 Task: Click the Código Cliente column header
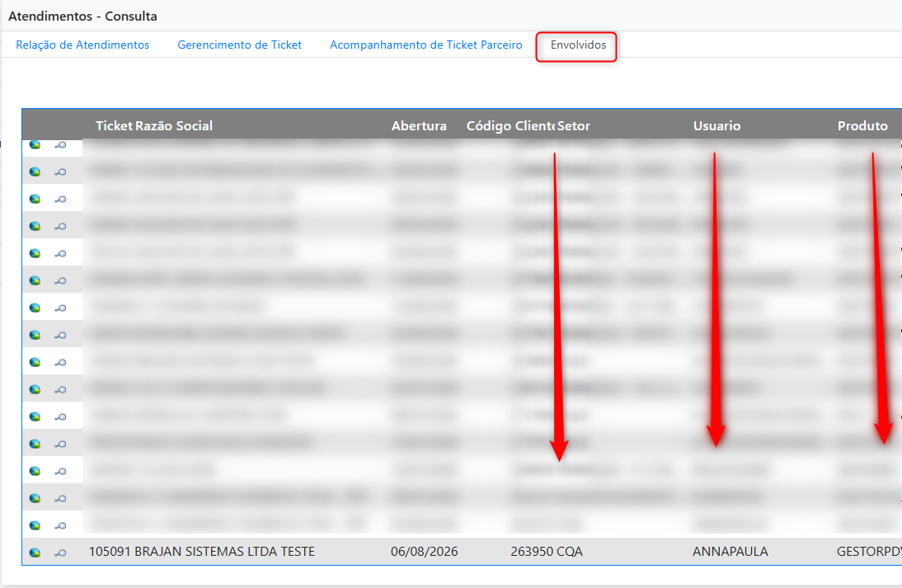(x=510, y=126)
